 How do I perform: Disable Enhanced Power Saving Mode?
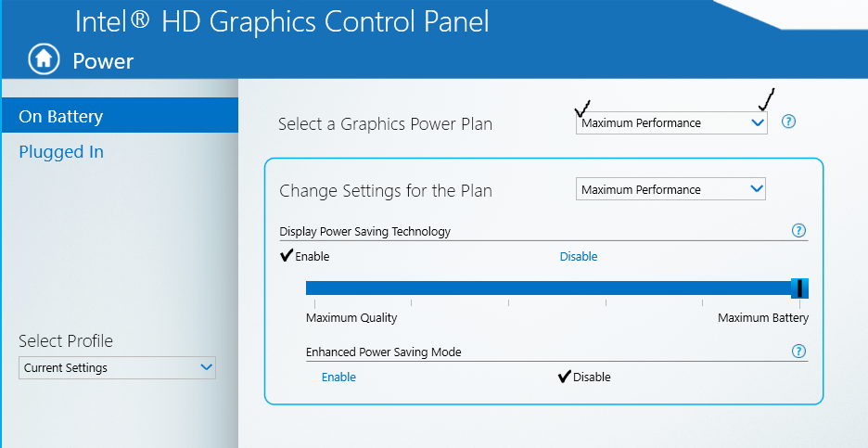pos(592,378)
